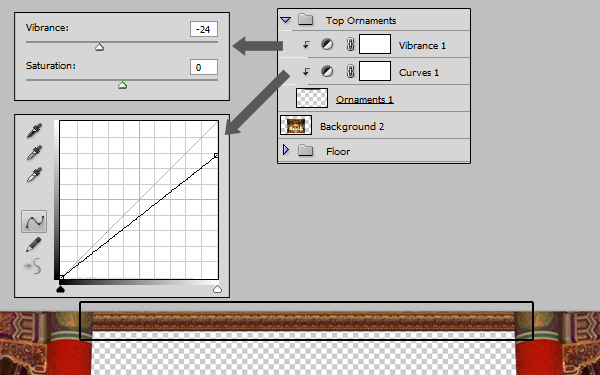The width and height of the screenshot is (600, 375).
Task: Click the Saturation slider handle
Action: 122,85
